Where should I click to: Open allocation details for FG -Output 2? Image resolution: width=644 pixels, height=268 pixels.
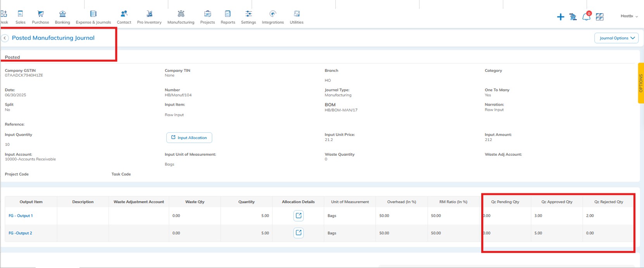tap(299, 233)
